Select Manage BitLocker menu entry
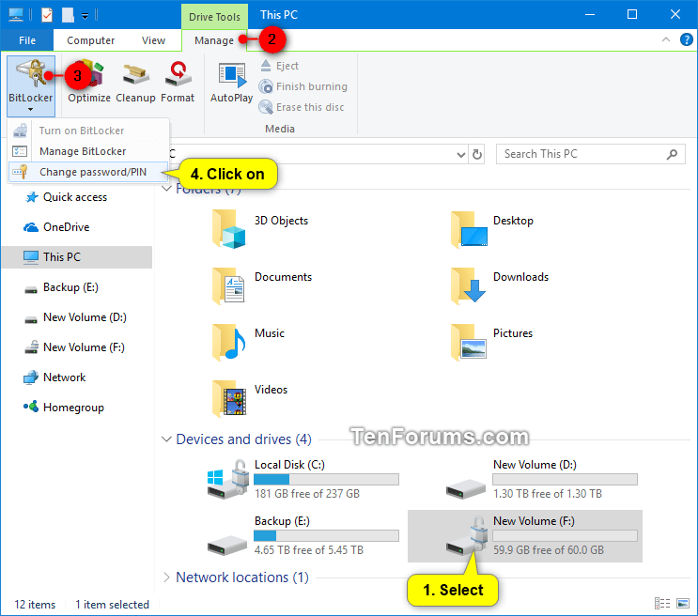This screenshot has width=698, height=616. point(88,151)
